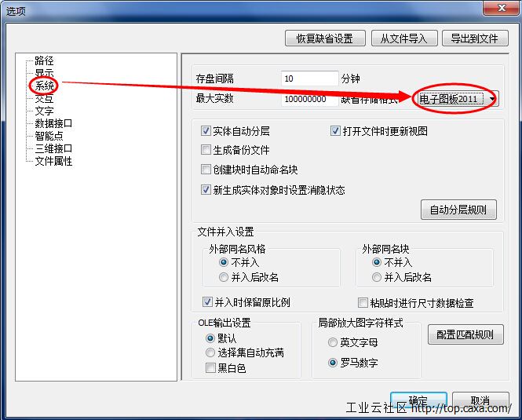The image size is (522, 420).
Task: Open the 电子图板2011 format dropdown
Action: coord(458,99)
